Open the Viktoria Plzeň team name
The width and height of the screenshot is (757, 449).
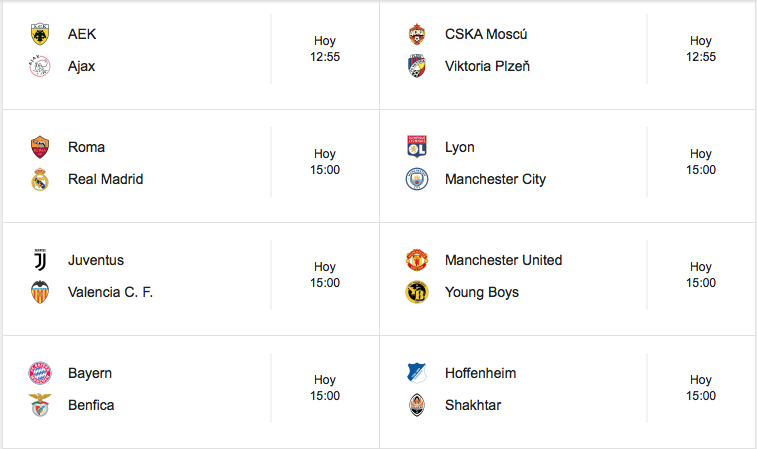[487, 66]
